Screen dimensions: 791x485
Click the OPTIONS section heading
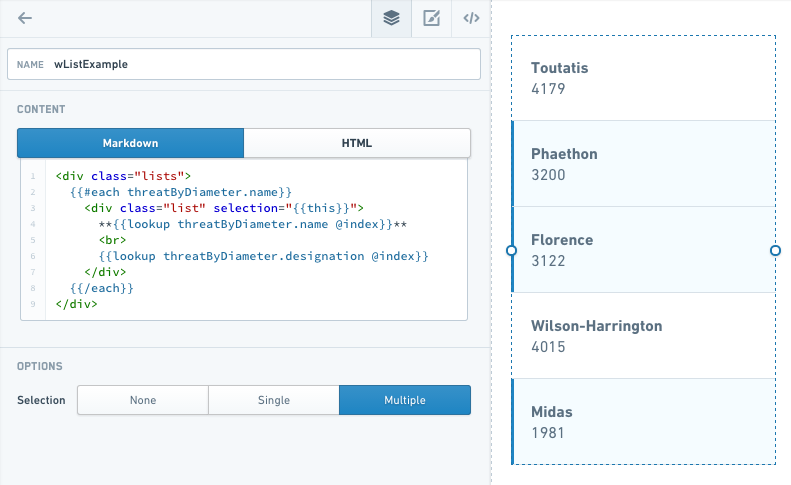[x=39, y=366]
